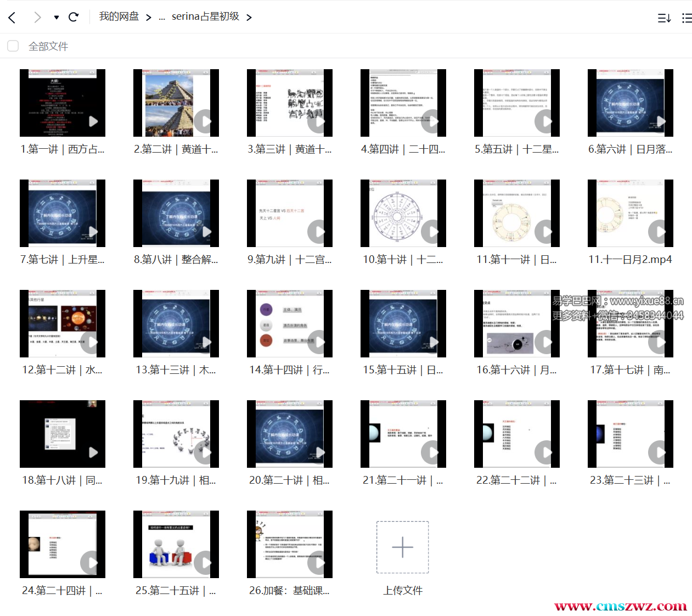
Task: Open the sort order icon
Action: pos(664,18)
